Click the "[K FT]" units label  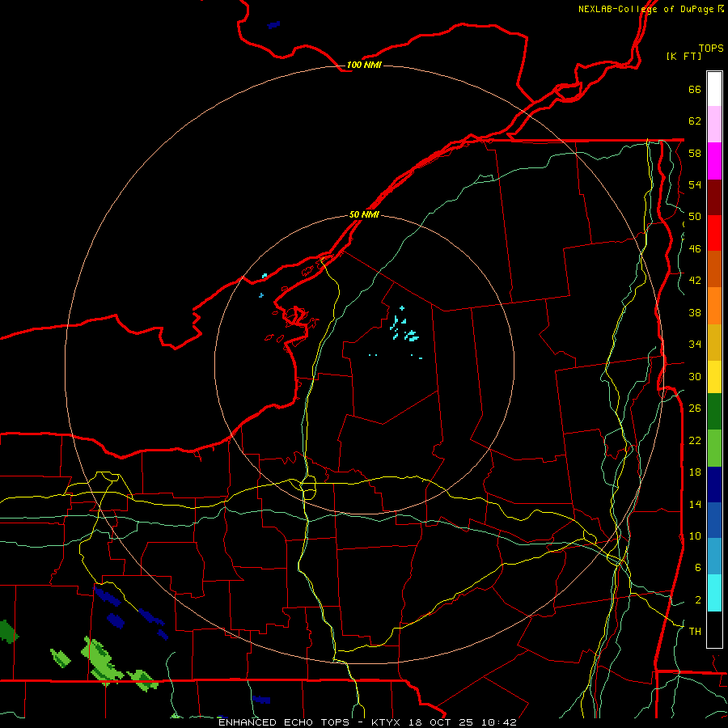pos(684,57)
